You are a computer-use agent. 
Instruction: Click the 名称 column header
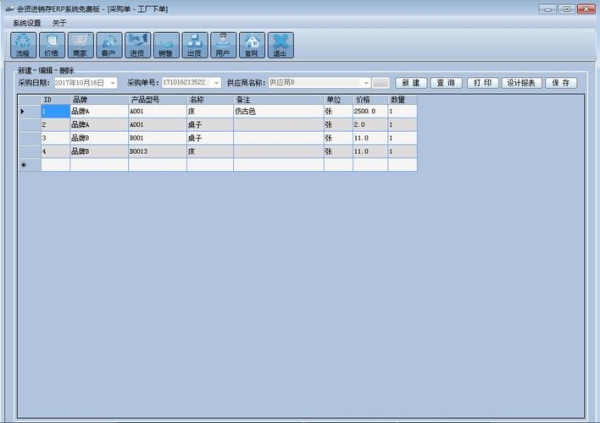coord(210,100)
